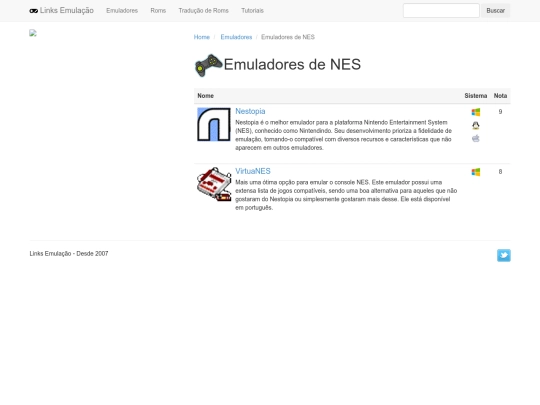This screenshot has height=405, width=540.
Task: Click Nestopia's rating value 9
Action: pyautogui.click(x=500, y=112)
